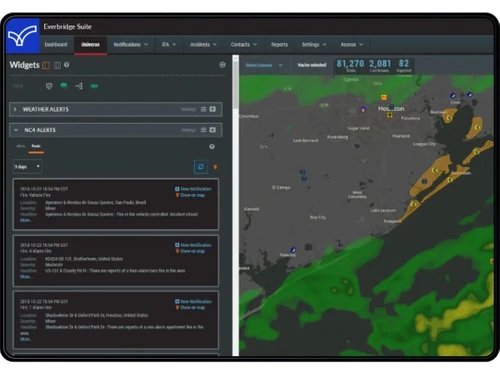Toggle the green cloud weather view icon
This screenshot has width=500, height=375.
pyautogui.click(x=63, y=86)
